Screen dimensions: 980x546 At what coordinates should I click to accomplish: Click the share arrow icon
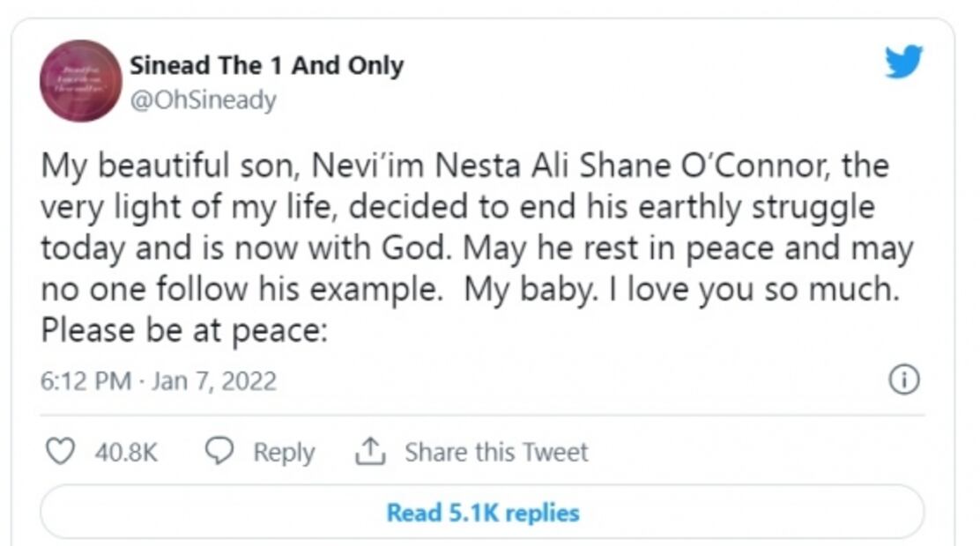coord(372,452)
